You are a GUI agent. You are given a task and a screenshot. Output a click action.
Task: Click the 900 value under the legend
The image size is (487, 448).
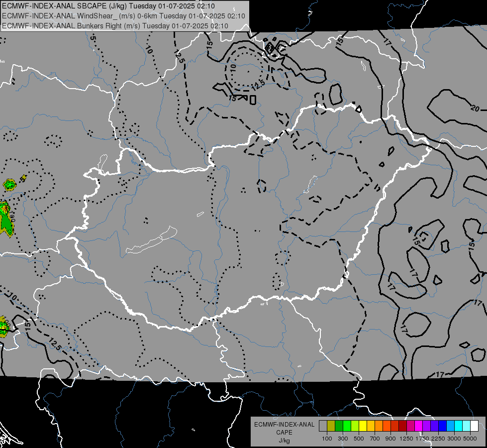click(x=390, y=439)
